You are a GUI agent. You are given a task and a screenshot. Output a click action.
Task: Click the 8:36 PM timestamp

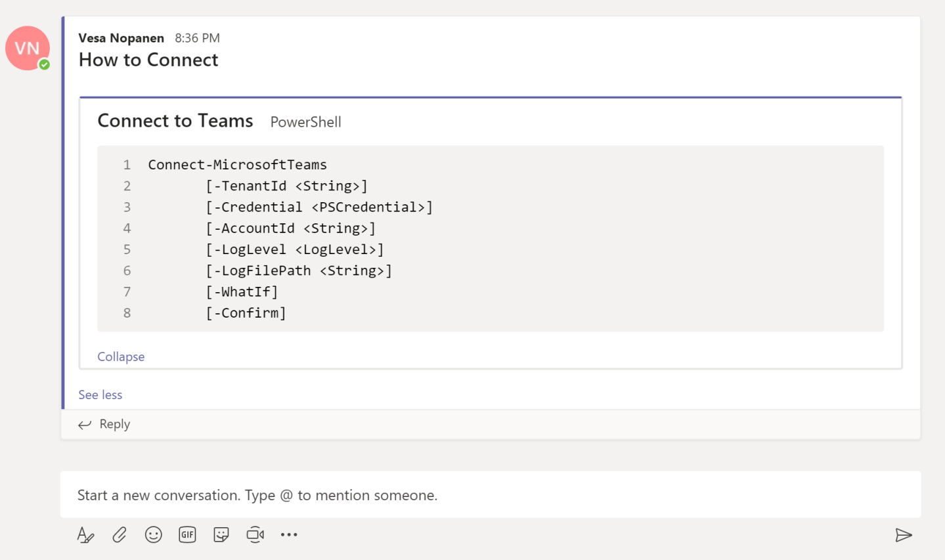197,38
